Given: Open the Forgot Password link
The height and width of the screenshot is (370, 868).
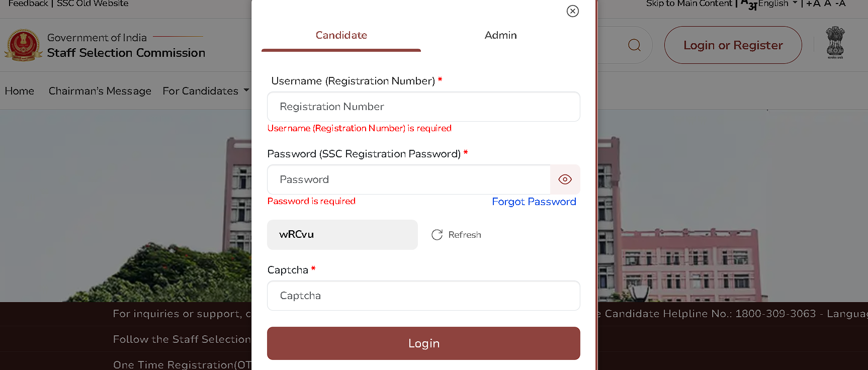Looking at the screenshot, I should click(534, 202).
